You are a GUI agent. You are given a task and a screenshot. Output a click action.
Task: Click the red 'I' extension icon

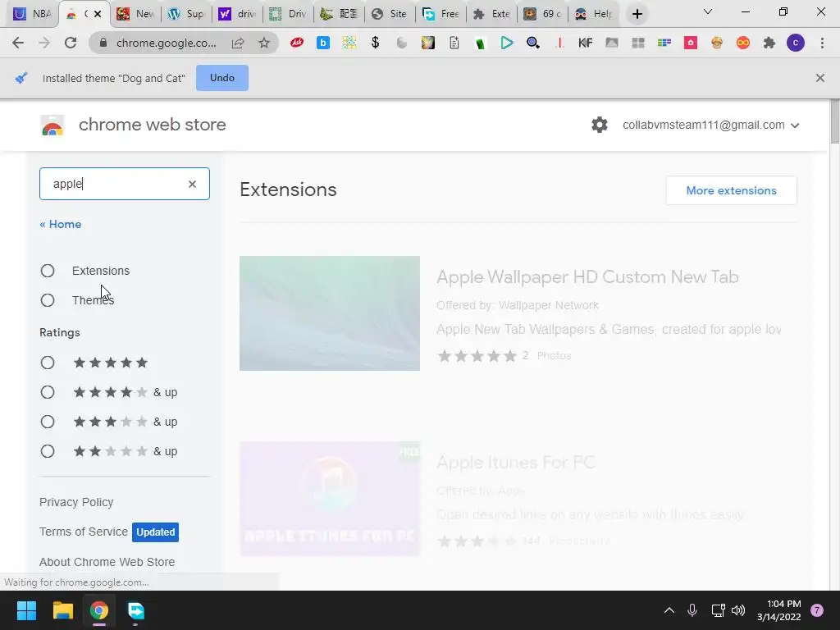[x=559, y=43]
